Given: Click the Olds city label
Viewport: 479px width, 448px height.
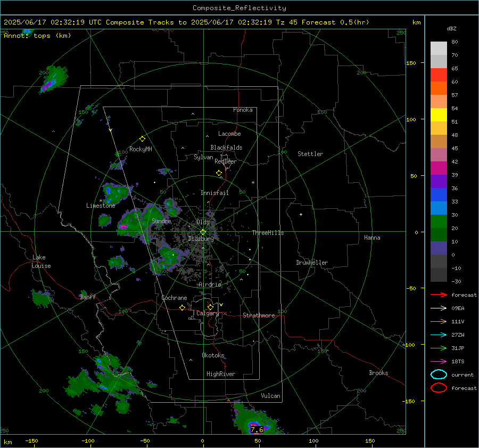Looking at the screenshot, I should click(203, 222).
